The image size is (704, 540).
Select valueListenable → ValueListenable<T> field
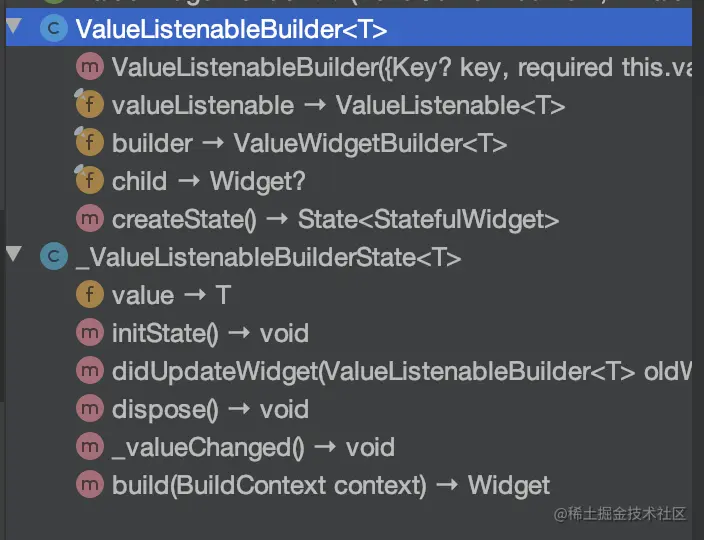coord(338,105)
